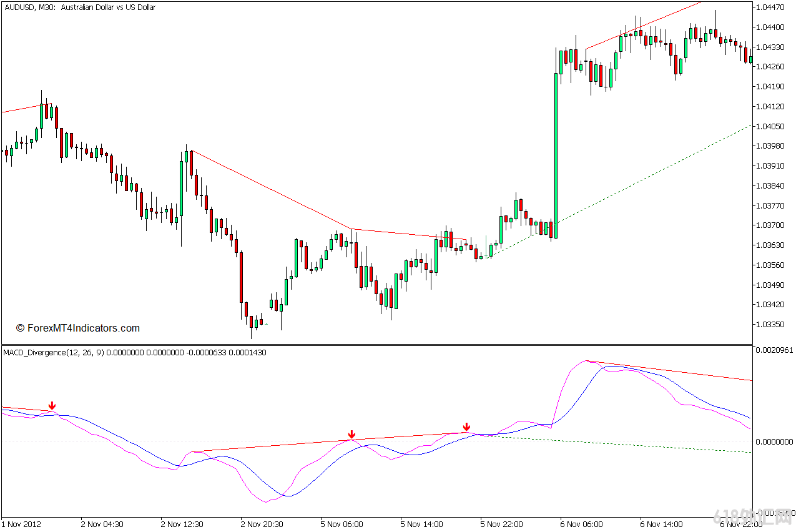Click the 1 Nov 2012 date label

[x=21, y=525]
